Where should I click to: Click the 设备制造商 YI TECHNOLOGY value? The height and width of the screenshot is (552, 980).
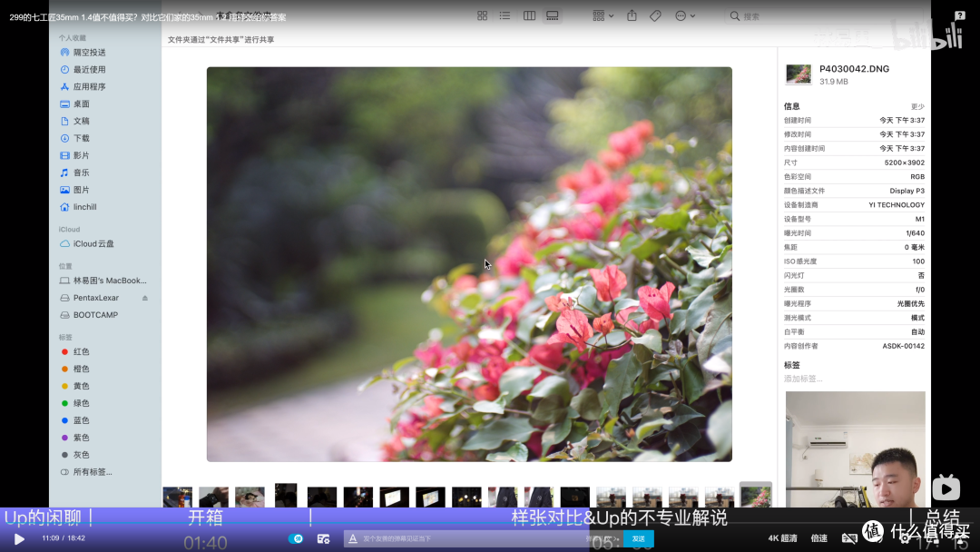(x=897, y=205)
